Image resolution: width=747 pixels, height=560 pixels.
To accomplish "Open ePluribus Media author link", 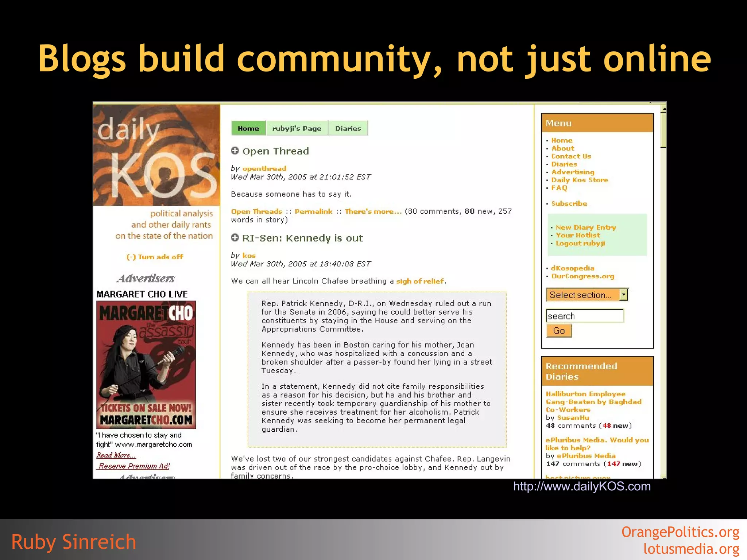I will tap(586, 456).
